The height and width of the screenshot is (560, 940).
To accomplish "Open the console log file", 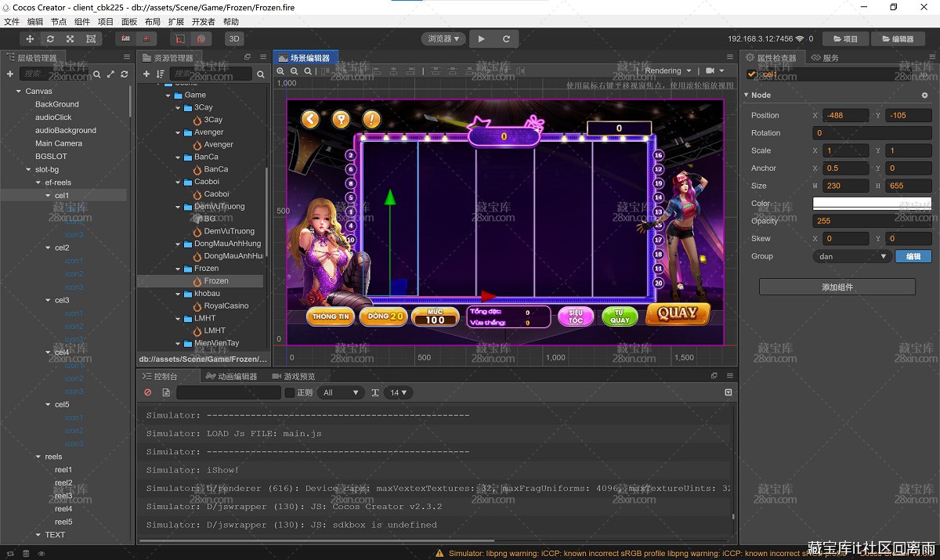I will point(166,392).
